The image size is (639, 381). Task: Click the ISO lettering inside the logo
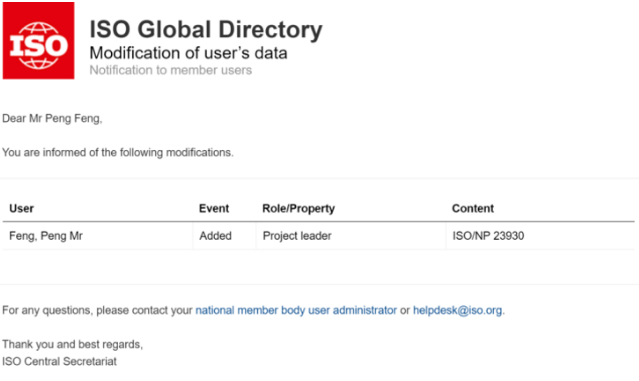point(38,45)
